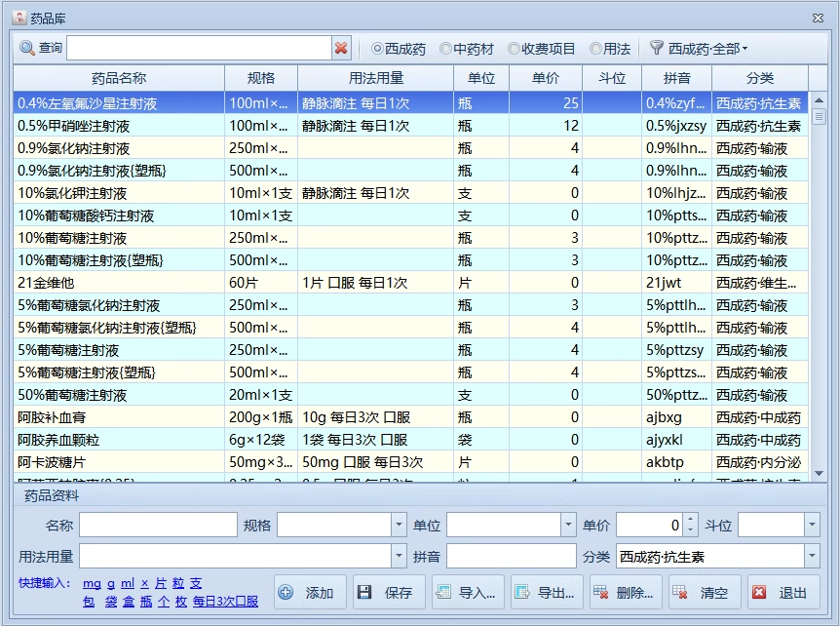Screen dimensions: 840x626
Task: Sort by the 用法用量 column header
Action: (x=375, y=78)
